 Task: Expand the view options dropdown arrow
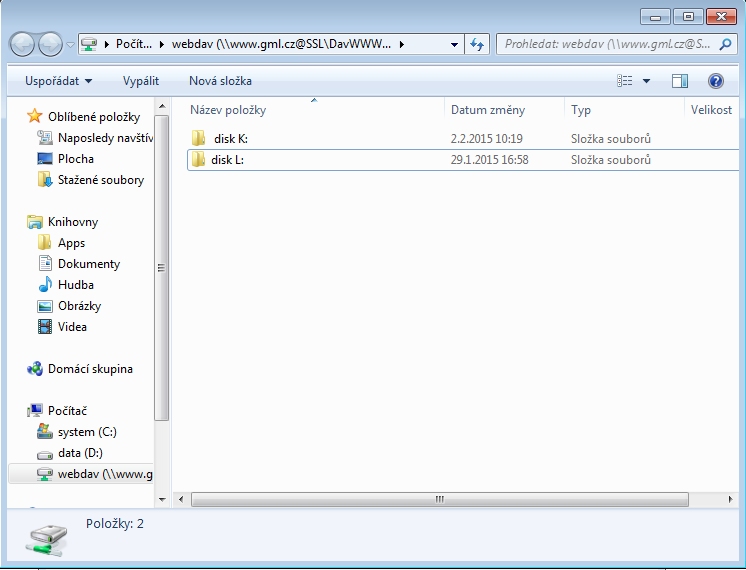646,81
